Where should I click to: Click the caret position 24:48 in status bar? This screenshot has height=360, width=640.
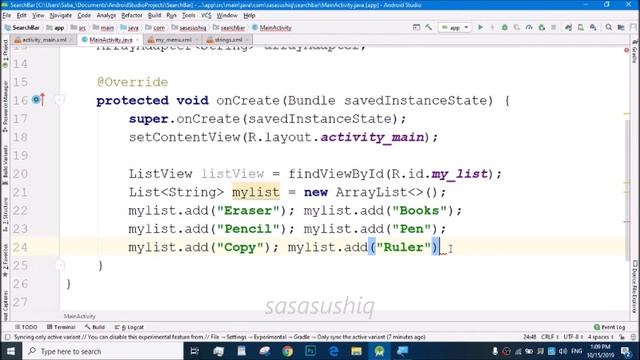(x=529, y=337)
